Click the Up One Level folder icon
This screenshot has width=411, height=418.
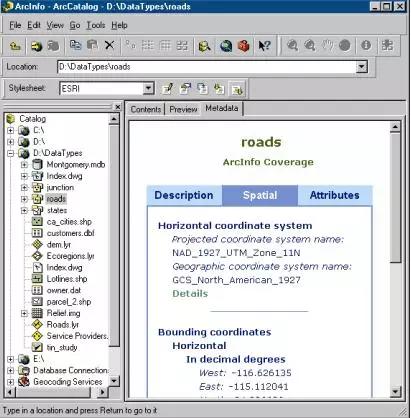pyautogui.click(x=15, y=46)
